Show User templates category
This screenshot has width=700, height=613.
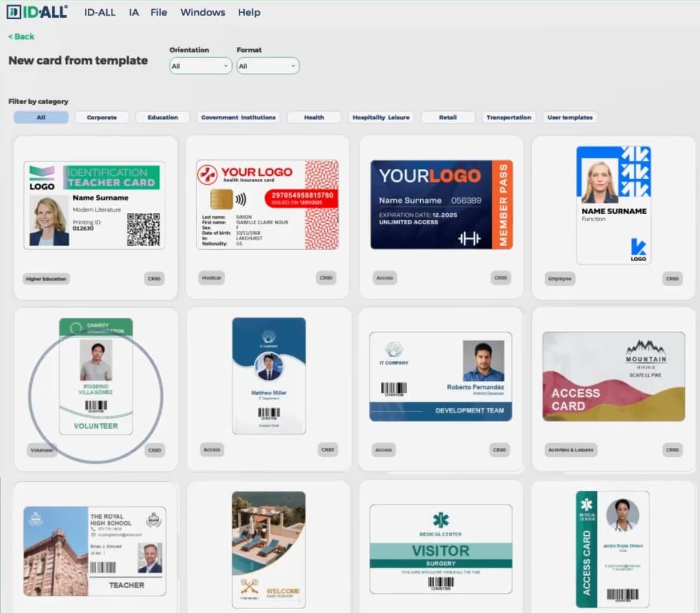tap(570, 117)
